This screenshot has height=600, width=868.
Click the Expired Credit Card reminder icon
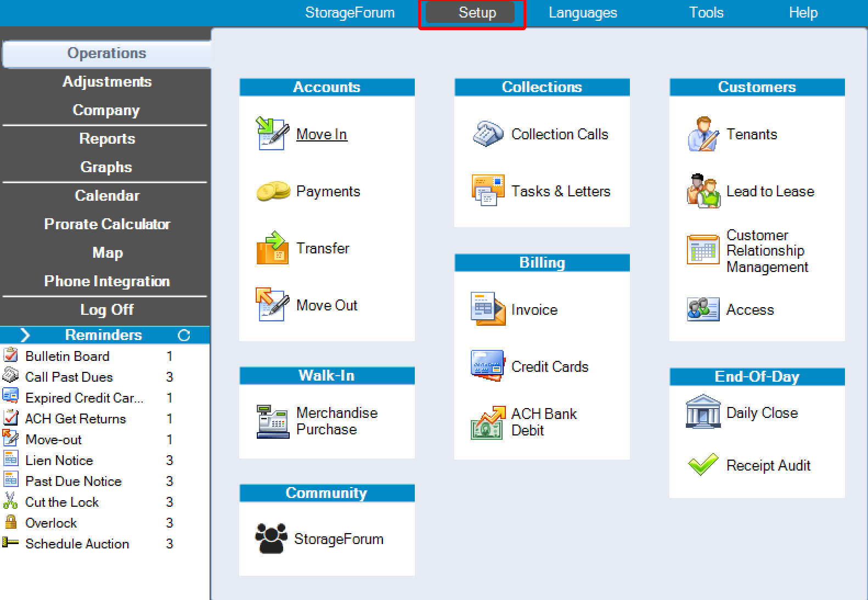(x=10, y=396)
